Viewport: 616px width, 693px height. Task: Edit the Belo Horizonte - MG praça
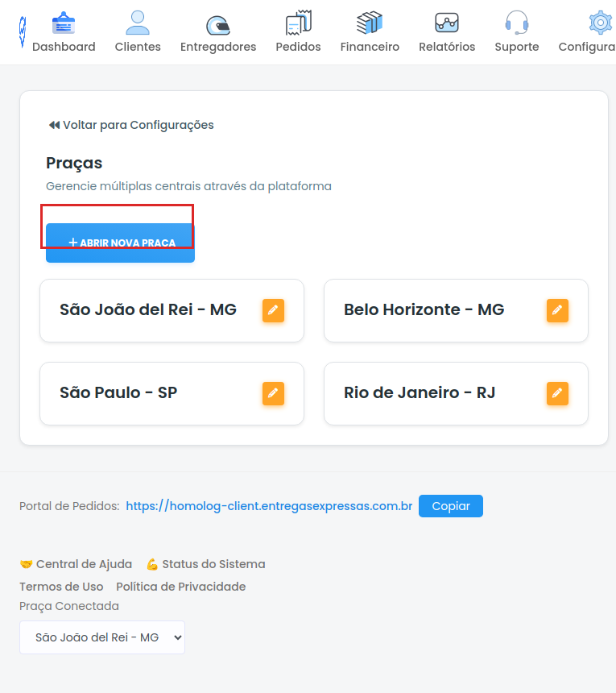click(557, 310)
